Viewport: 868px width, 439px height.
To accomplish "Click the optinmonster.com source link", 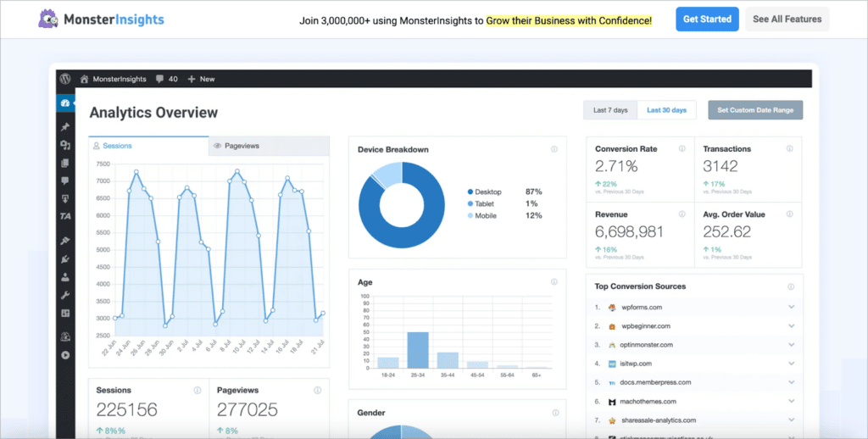I will click(x=647, y=345).
